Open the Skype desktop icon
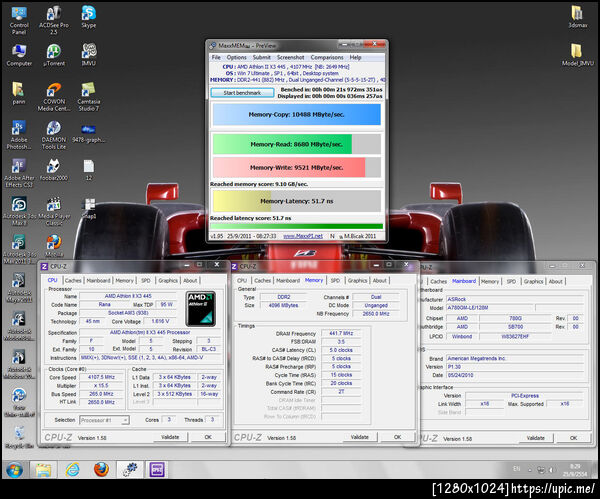600x499 pixels. pyautogui.click(x=88, y=17)
